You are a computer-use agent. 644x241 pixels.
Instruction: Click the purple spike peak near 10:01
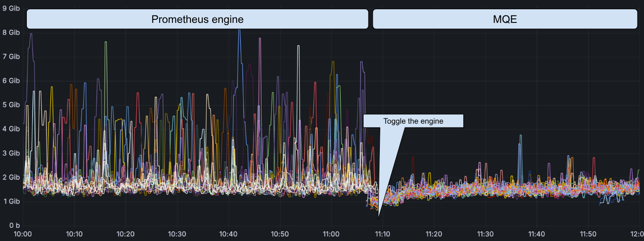(31, 34)
